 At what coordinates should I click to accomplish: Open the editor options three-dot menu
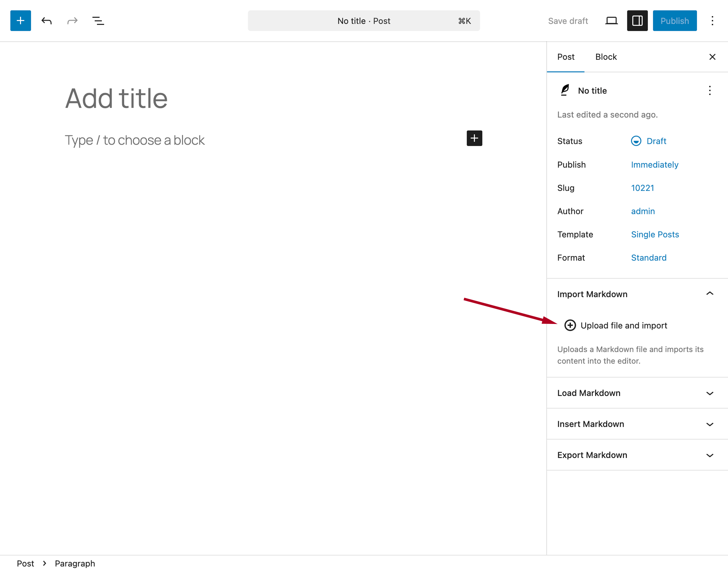point(712,20)
